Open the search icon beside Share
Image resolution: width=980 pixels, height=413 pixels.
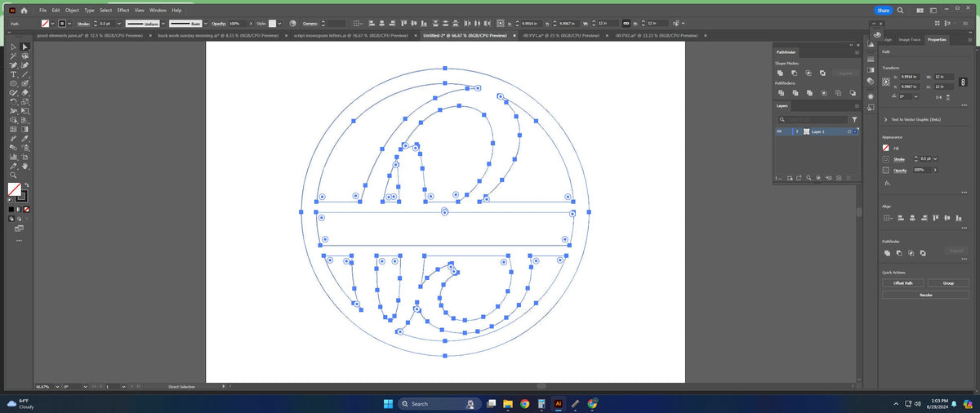[900, 10]
